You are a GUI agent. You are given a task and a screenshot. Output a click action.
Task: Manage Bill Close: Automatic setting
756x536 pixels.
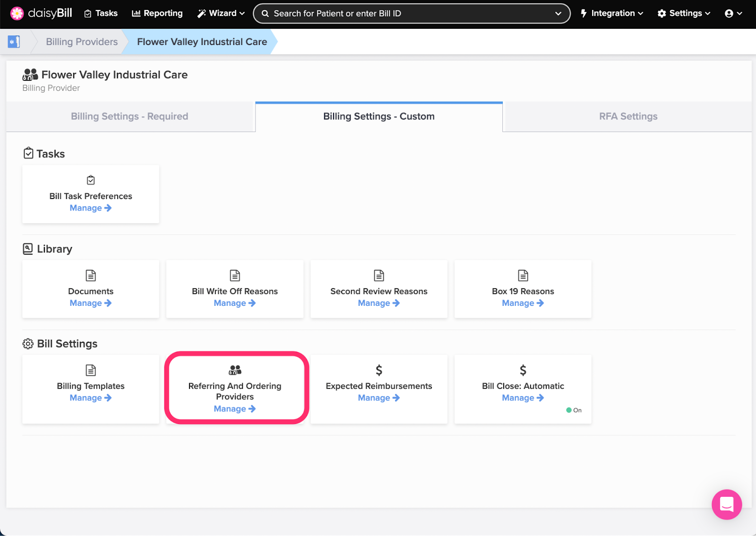pyautogui.click(x=523, y=398)
